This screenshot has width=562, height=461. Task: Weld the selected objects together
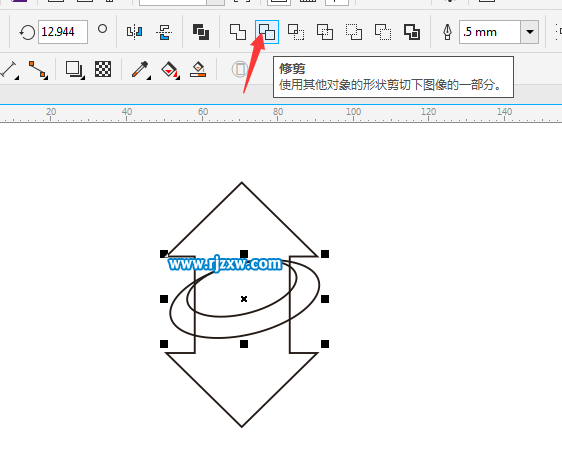(x=238, y=32)
